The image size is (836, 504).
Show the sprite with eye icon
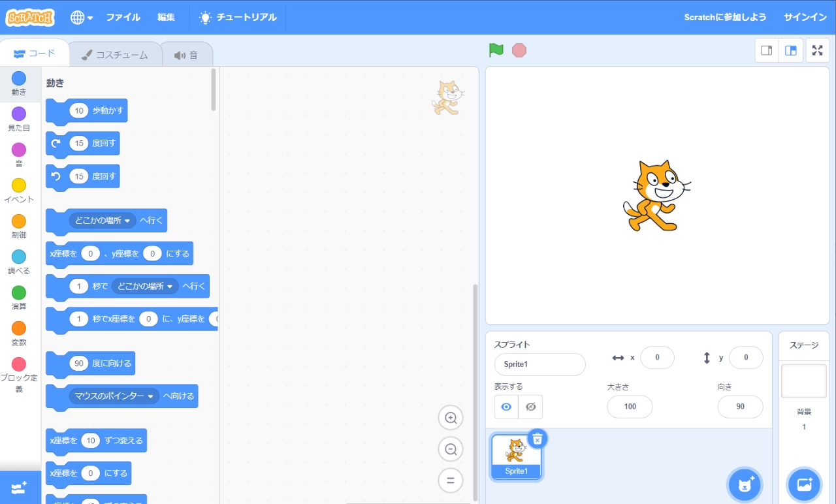[x=506, y=407]
